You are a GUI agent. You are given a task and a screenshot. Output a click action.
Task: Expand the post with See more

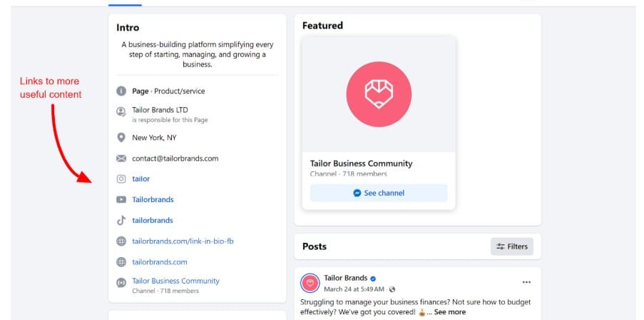[449, 312]
